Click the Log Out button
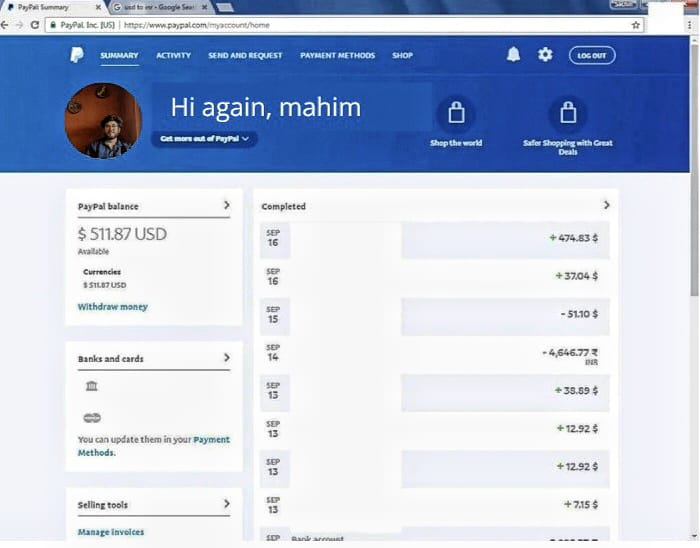 [592, 55]
